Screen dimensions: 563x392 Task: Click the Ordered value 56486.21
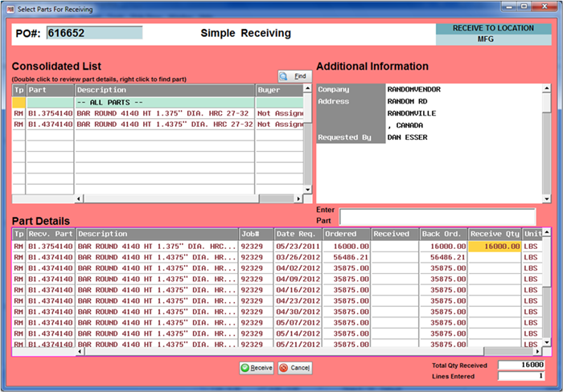[351, 257]
